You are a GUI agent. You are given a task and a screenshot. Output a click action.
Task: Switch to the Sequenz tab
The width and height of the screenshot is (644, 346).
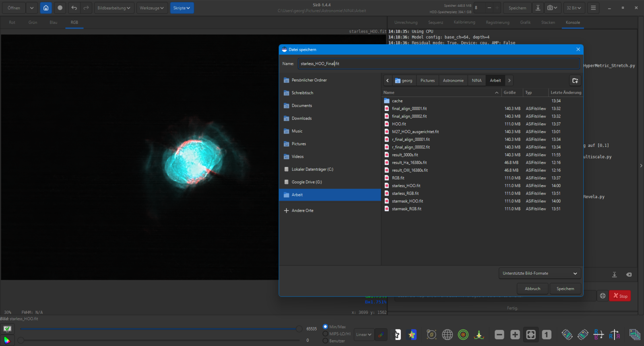[436, 23]
